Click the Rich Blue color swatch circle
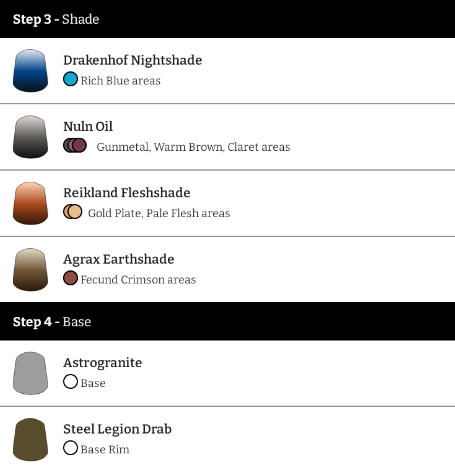This screenshot has width=455, height=469. click(x=70, y=79)
